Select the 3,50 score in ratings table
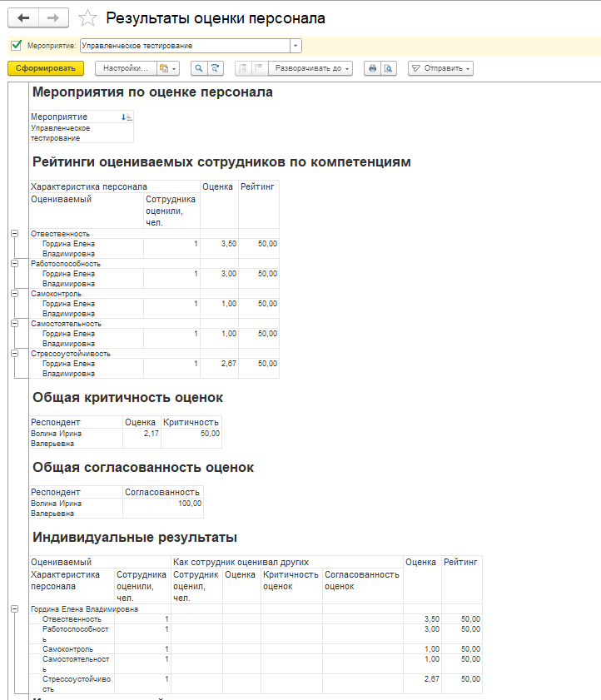Viewport: 601px width, 700px height. pos(219,249)
